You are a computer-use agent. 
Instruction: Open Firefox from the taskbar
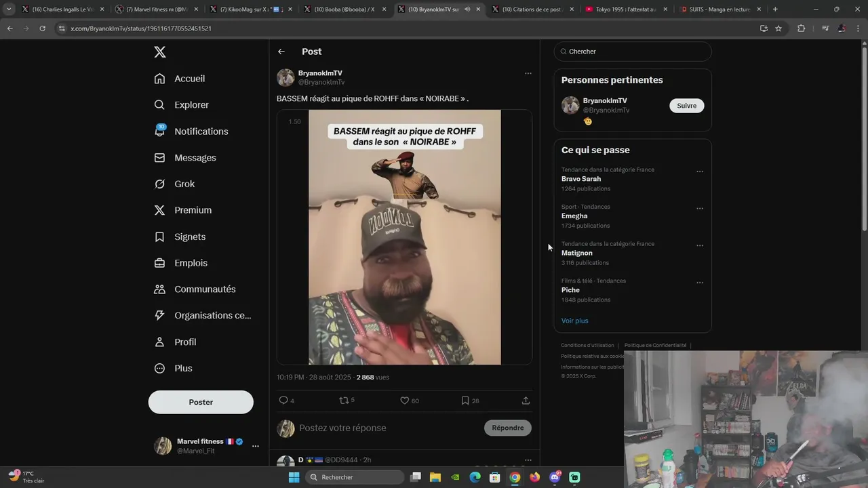click(535, 477)
